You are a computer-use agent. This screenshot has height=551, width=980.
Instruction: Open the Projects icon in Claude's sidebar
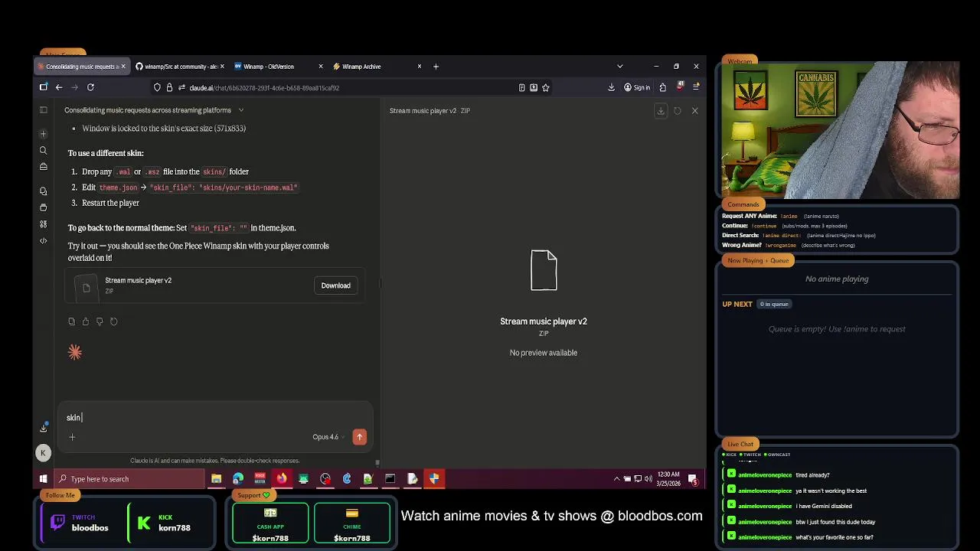click(43, 207)
